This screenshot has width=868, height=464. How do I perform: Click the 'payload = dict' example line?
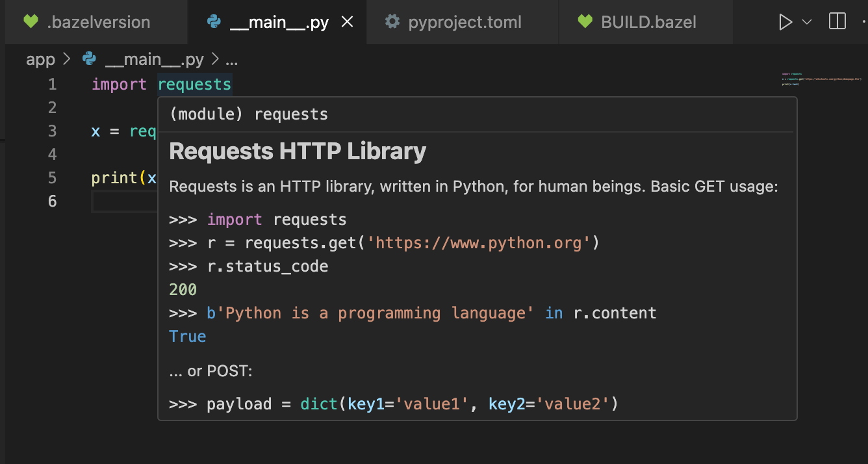tap(394, 404)
